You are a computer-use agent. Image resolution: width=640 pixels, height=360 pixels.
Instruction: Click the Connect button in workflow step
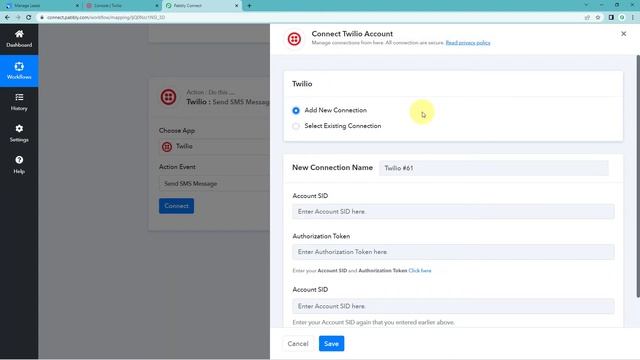click(176, 206)
